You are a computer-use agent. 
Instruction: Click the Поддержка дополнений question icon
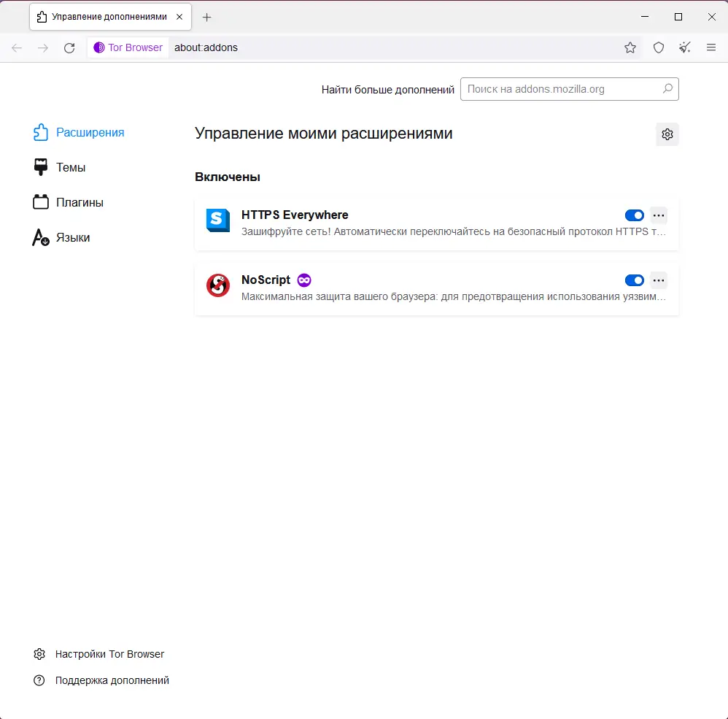click(39, 680)
